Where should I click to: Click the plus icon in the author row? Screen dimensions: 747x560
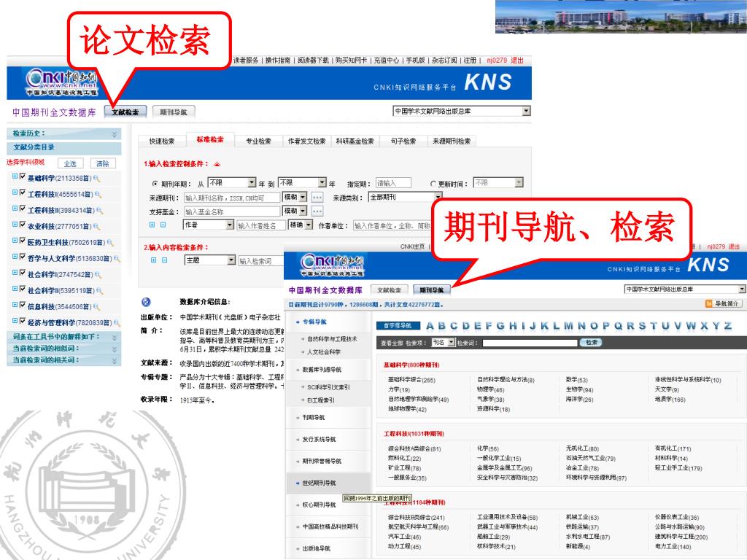point(152,225)
